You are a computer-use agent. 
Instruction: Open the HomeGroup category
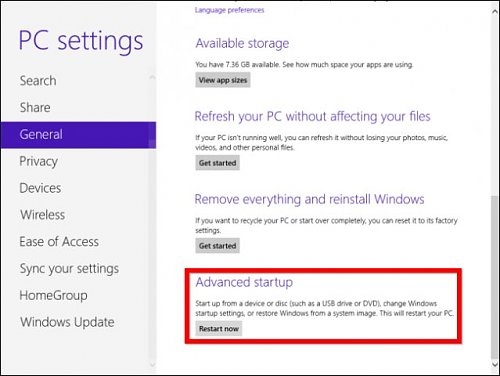(x=53, y=295)
